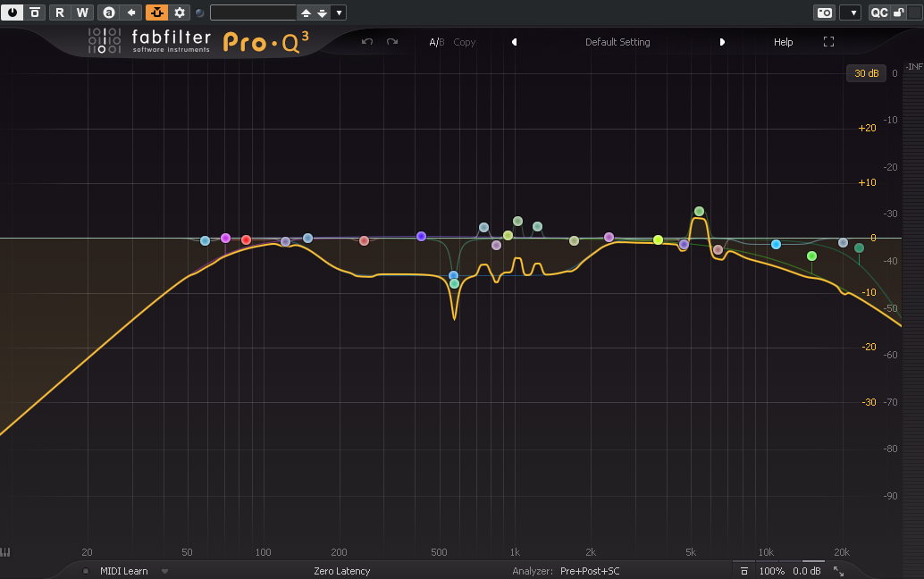
Task: Enter full screen mode
Action: [x=828, y=41]
